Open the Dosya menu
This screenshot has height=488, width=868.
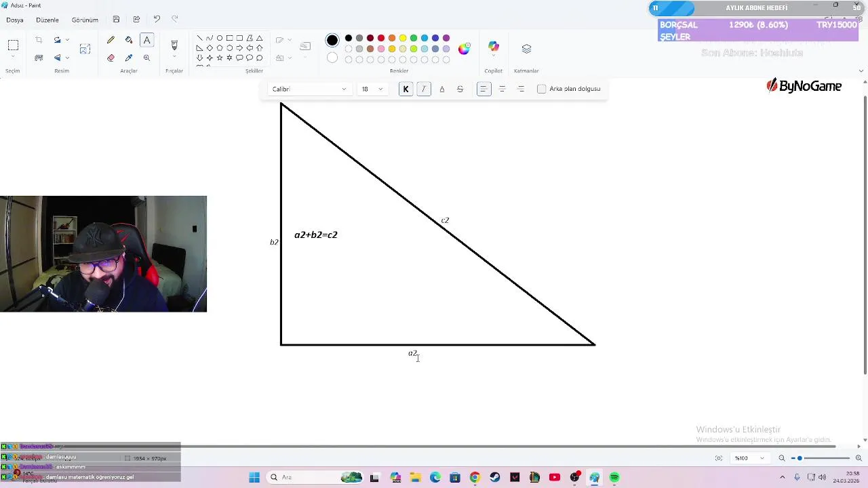[15, 20]
